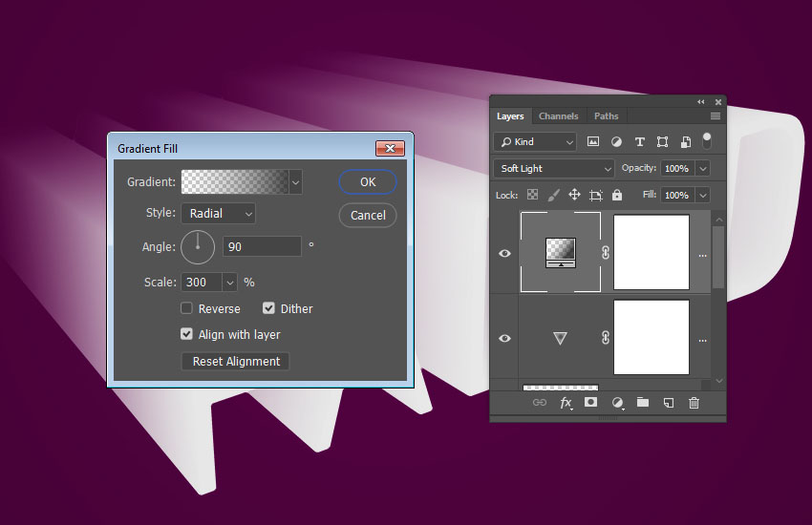Select gradient fill layer thumbnail
Screen dimensions: 812x525
click(561, 252)
